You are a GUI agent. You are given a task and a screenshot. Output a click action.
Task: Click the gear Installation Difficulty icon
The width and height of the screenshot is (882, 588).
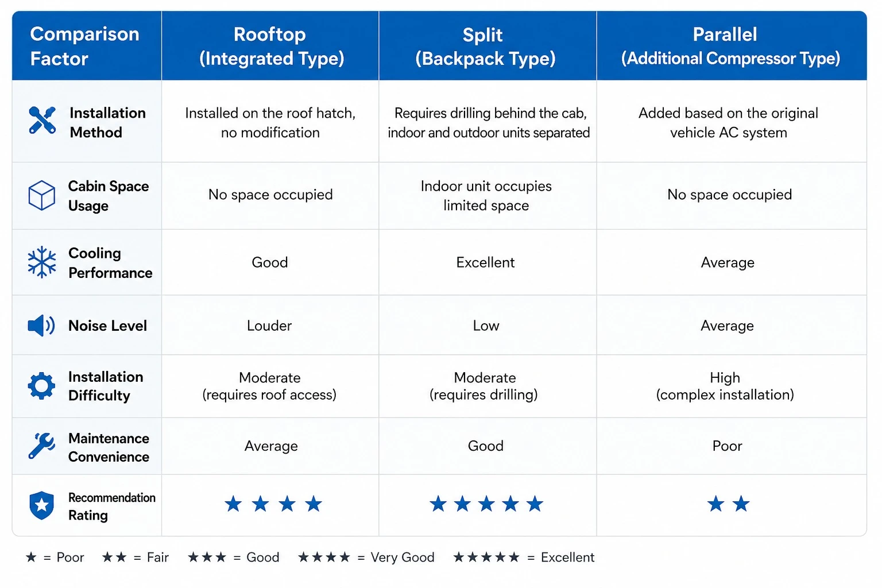(41, 386)
